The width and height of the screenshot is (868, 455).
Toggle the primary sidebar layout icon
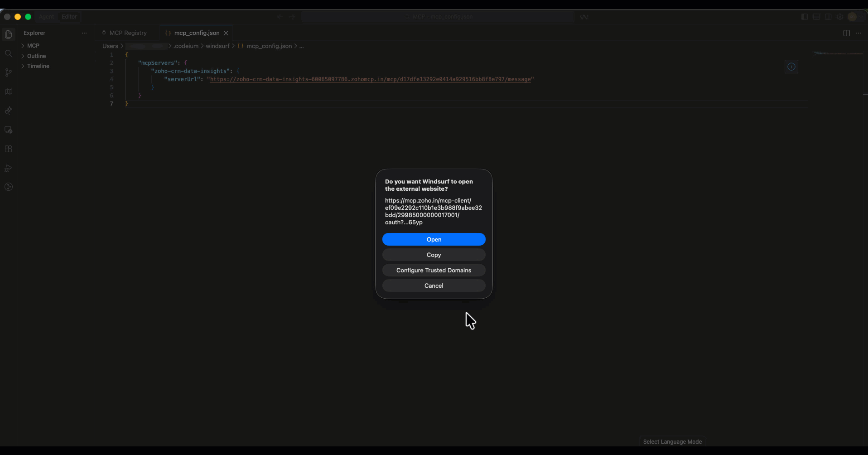[805, 17]
